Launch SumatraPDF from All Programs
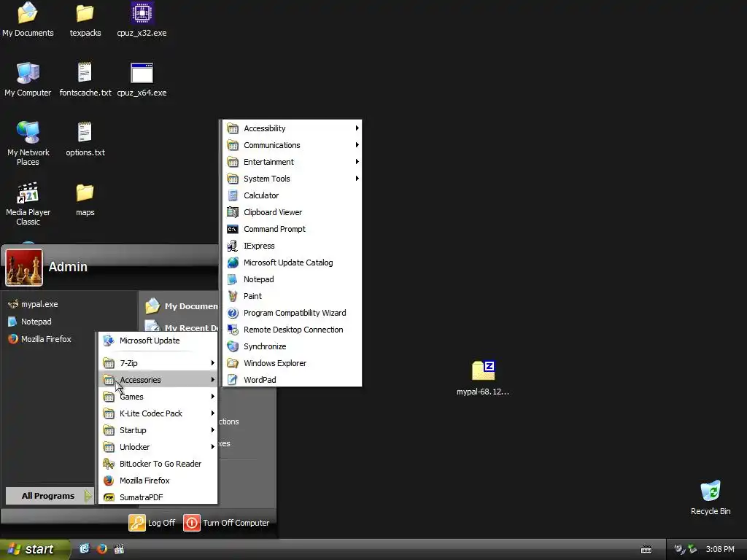Screen dimensions: 747x560 [158, 497]
